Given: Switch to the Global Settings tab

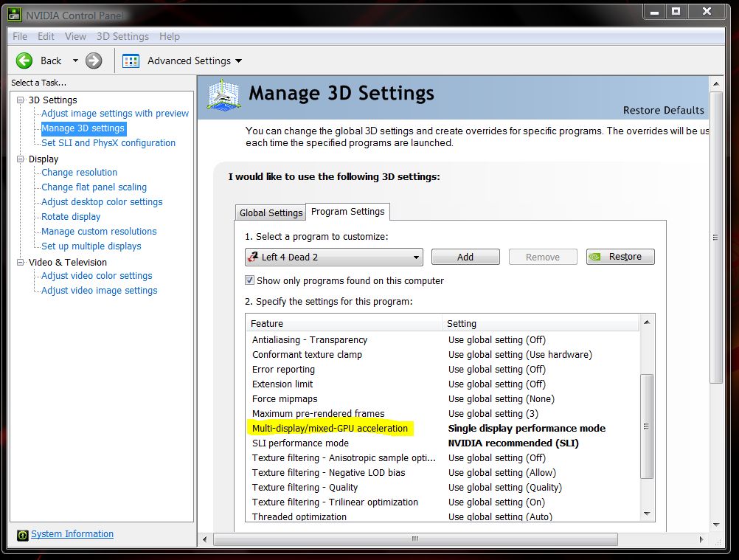Looking at the screenshot, I should [271, 212].
